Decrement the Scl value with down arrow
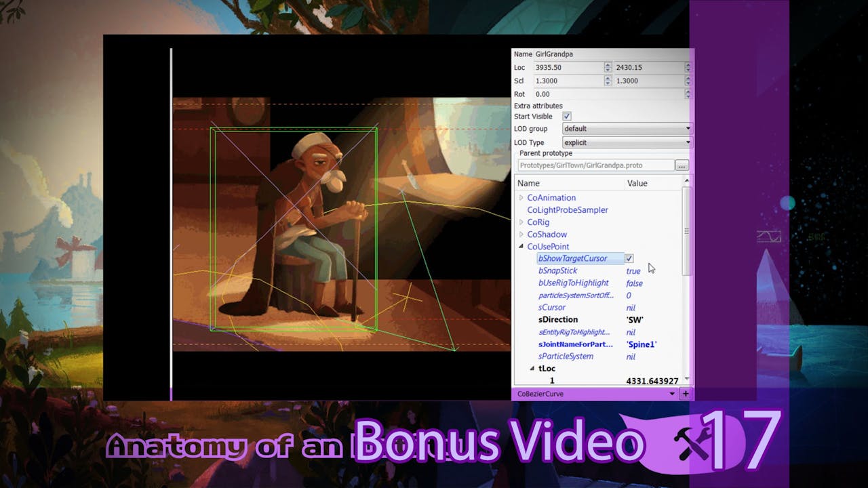This screenshot has width=868, height=488. [x=607, y=83]
